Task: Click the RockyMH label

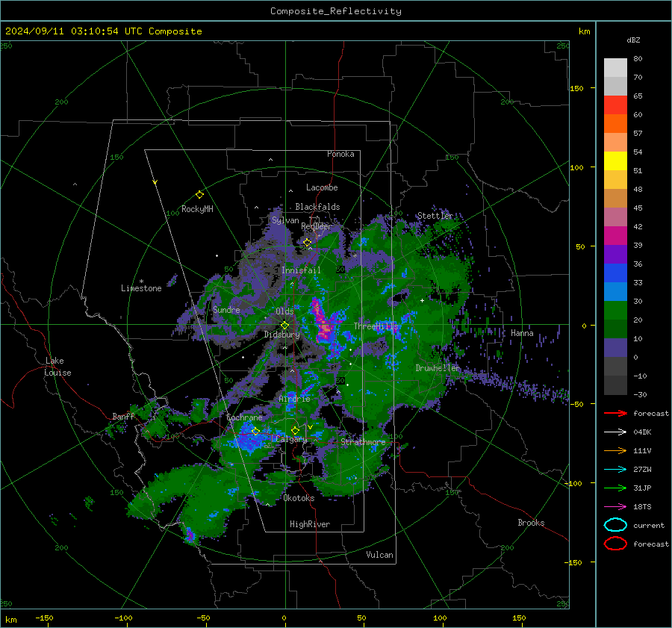Action: point(197,209)
